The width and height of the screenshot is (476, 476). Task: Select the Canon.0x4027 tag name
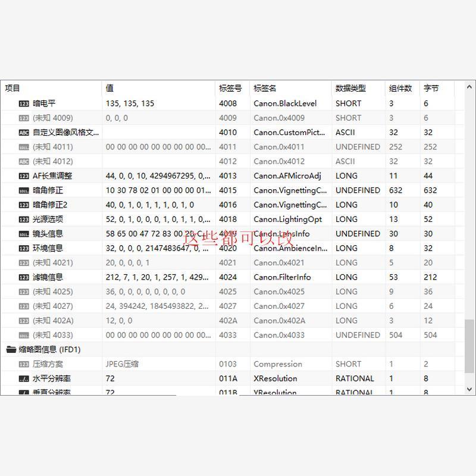coord(279,306)
